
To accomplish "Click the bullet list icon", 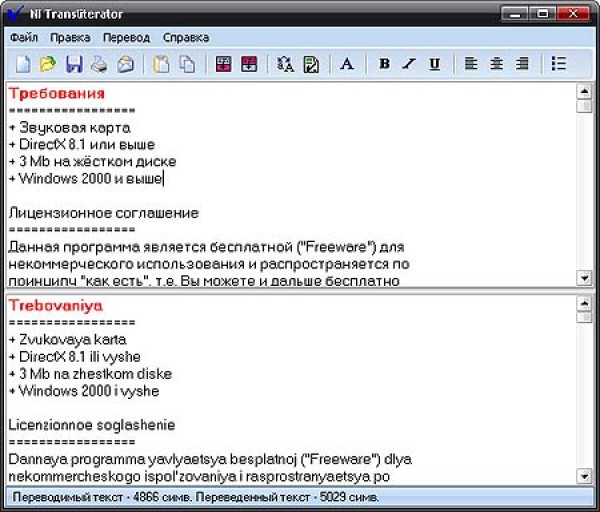I will (x=559, y=64).
